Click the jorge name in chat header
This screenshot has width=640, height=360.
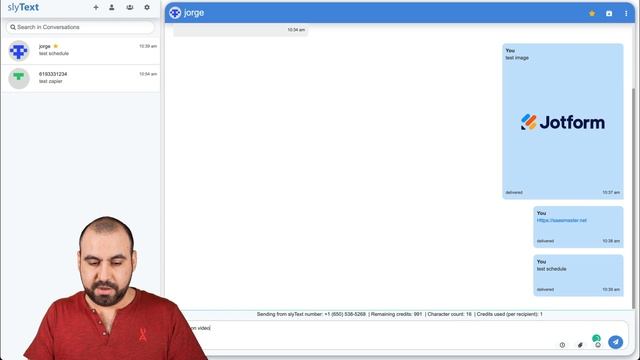194,13
